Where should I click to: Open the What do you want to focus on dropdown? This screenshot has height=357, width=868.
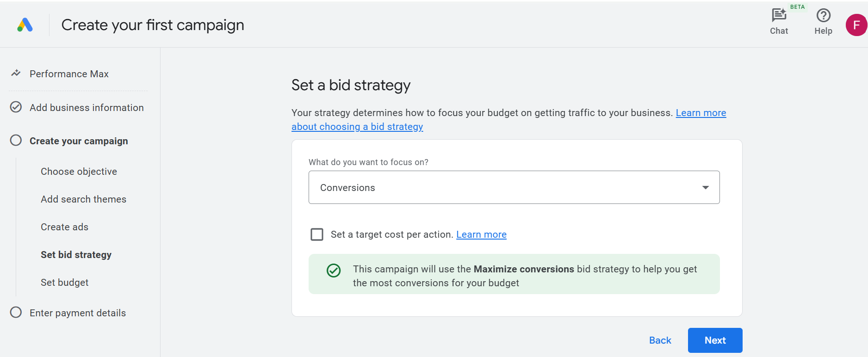(514, 187)
